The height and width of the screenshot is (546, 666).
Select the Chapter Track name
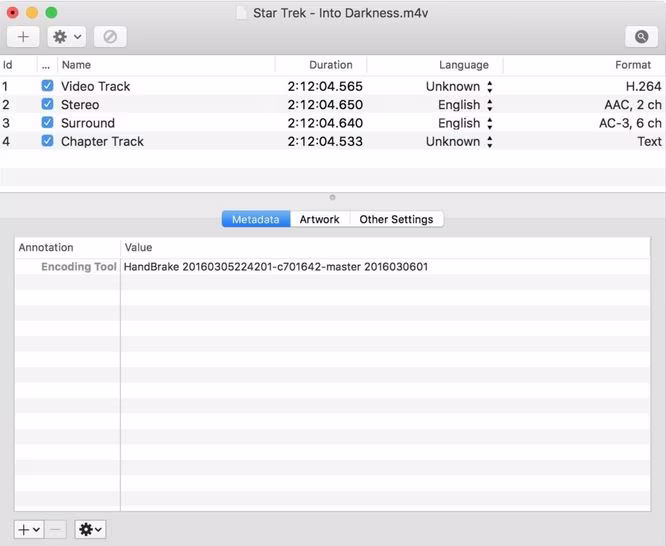[x=102, y=141]
